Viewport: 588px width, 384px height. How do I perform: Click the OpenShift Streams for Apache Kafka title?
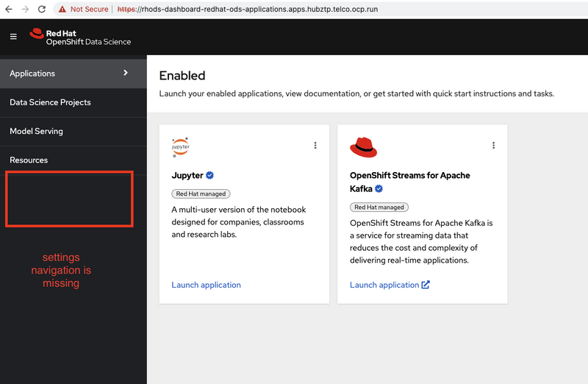click(x=410, y=182)
